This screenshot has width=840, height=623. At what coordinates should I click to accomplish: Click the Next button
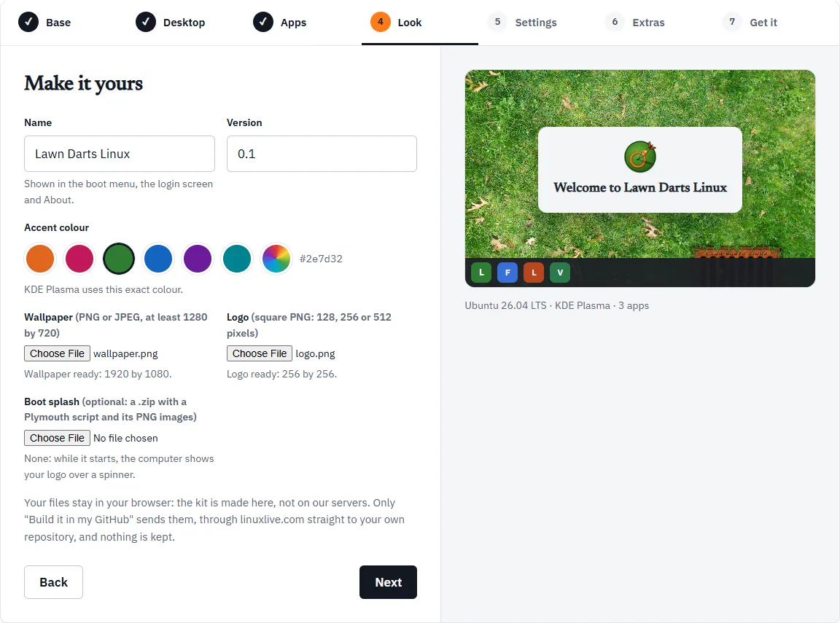(x=389, y=582)
